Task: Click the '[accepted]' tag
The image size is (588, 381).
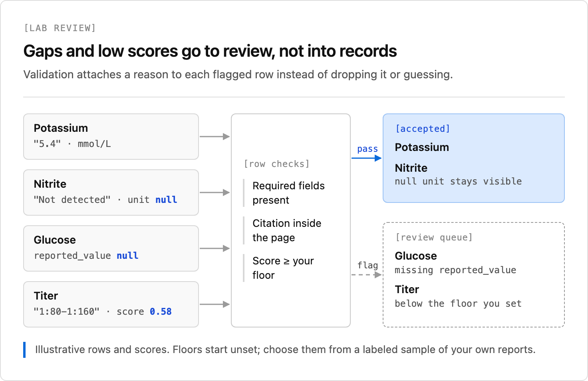Action: [423, 129]
